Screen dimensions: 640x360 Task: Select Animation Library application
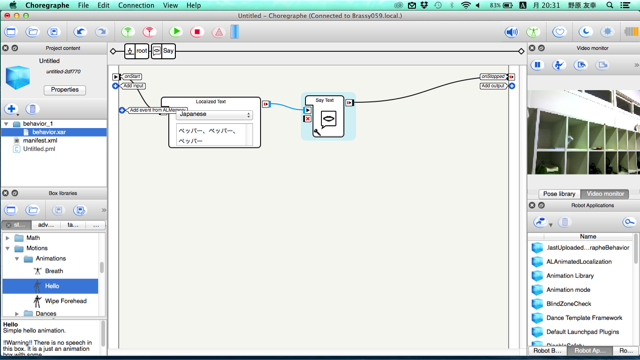coord(570,276)
